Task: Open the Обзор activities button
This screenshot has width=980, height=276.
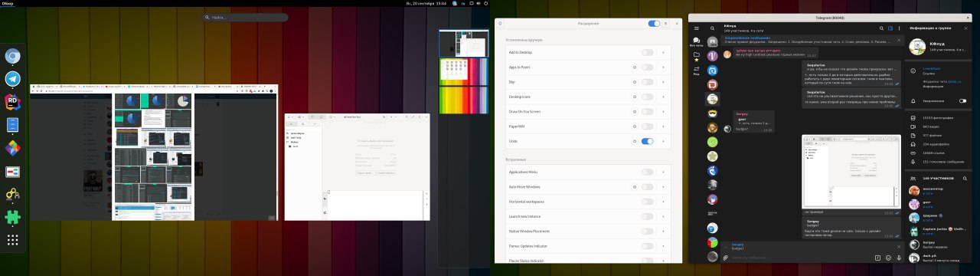Action: [8, 3]
